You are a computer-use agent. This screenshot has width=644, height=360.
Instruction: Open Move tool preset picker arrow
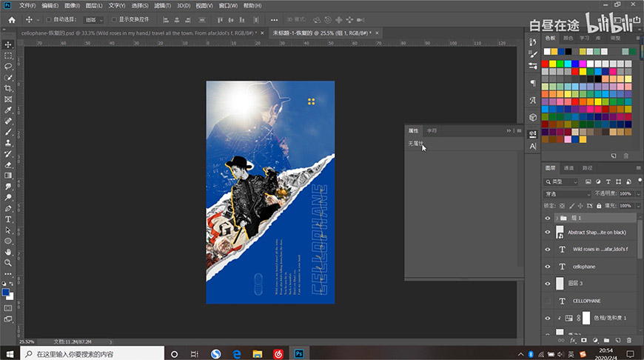tap(38, 20)
